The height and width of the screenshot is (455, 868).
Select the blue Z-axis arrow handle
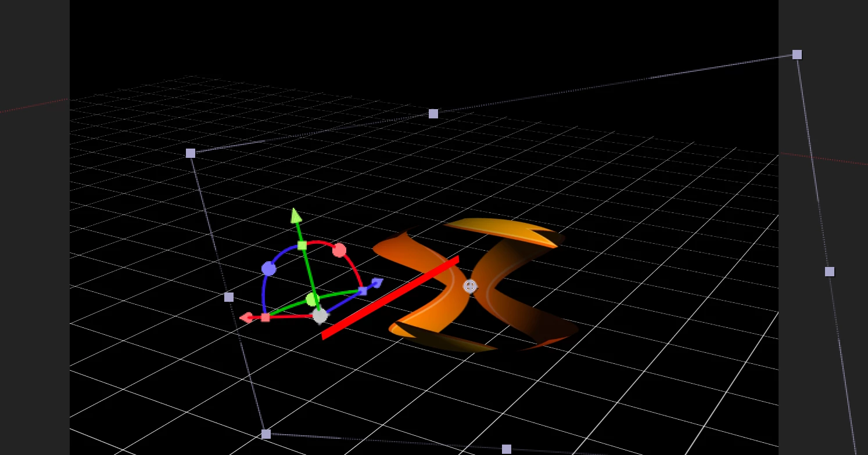377,283
